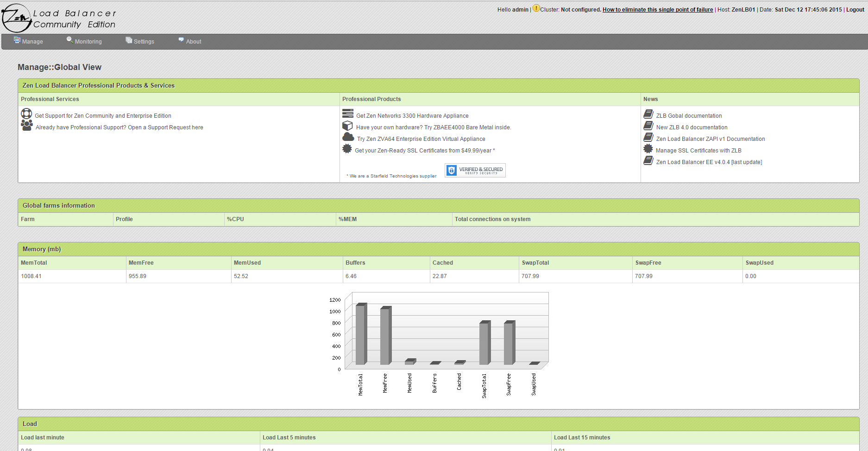The width and height of the screenshot is (868, 451).
Task: Click the Global farms information section title
Action: coord(59,206)
